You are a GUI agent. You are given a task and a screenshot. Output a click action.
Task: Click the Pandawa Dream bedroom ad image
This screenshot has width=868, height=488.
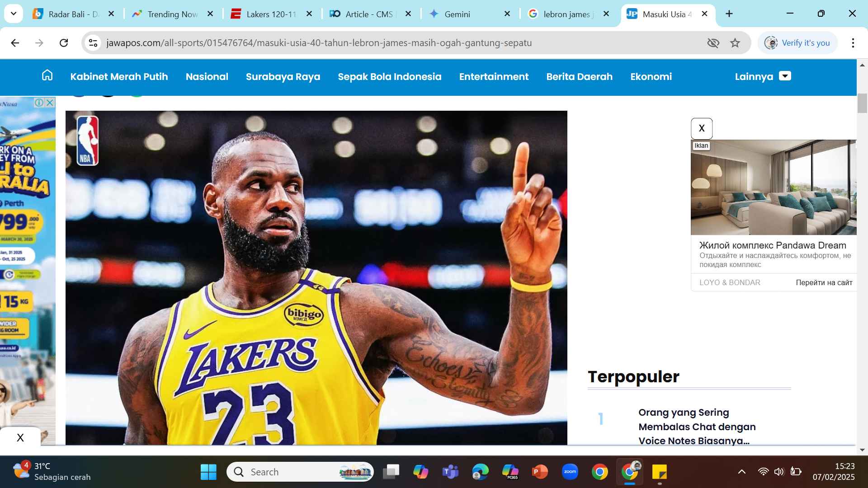(x=774, y=187)
